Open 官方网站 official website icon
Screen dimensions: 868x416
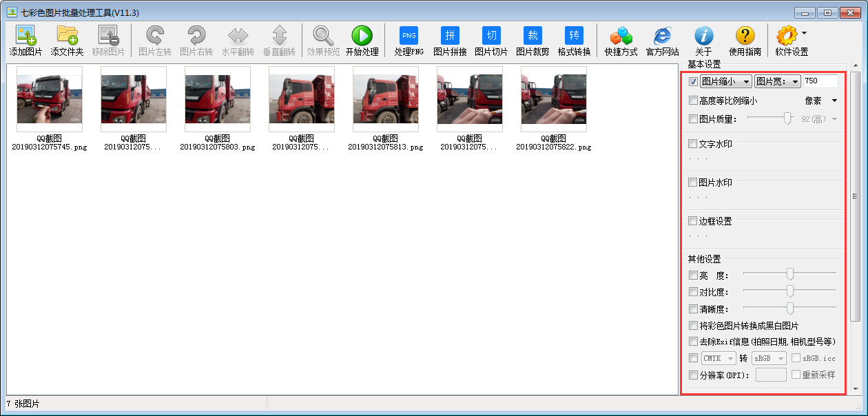point(662,37)
